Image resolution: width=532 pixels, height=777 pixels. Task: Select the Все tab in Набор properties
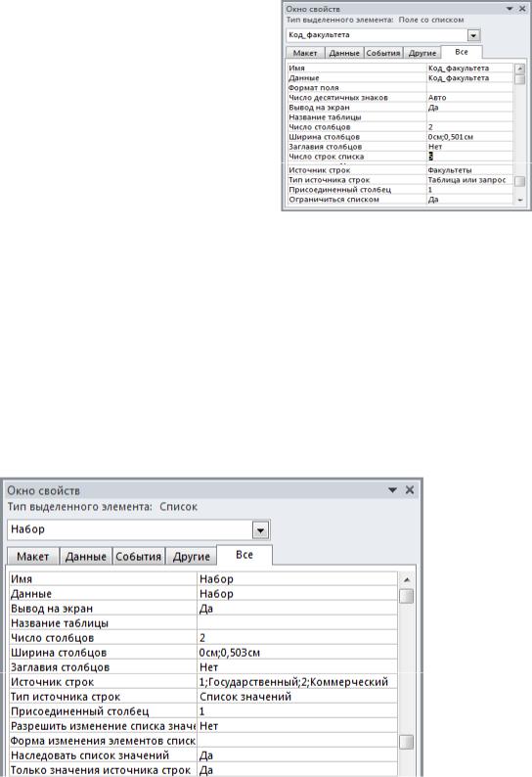244,555
